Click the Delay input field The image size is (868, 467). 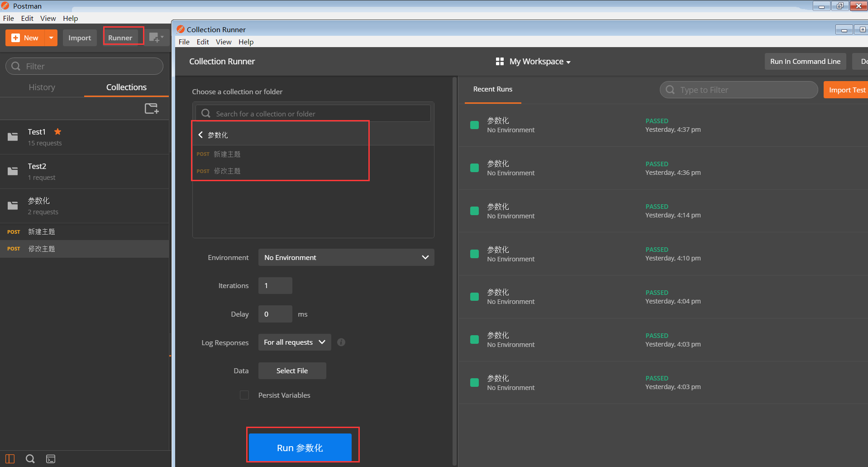click(275, 314)
